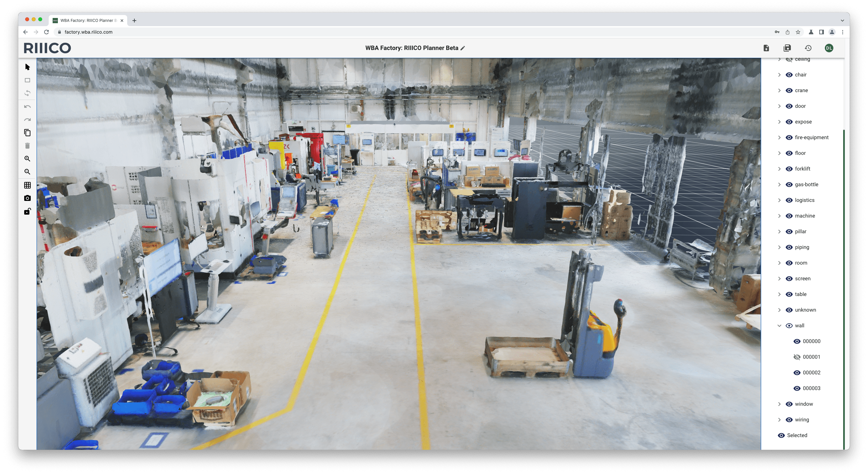Click the rectangle selection tool
Image resolution: width=868 pixels, height=474 pixels.
click(27, 80)
